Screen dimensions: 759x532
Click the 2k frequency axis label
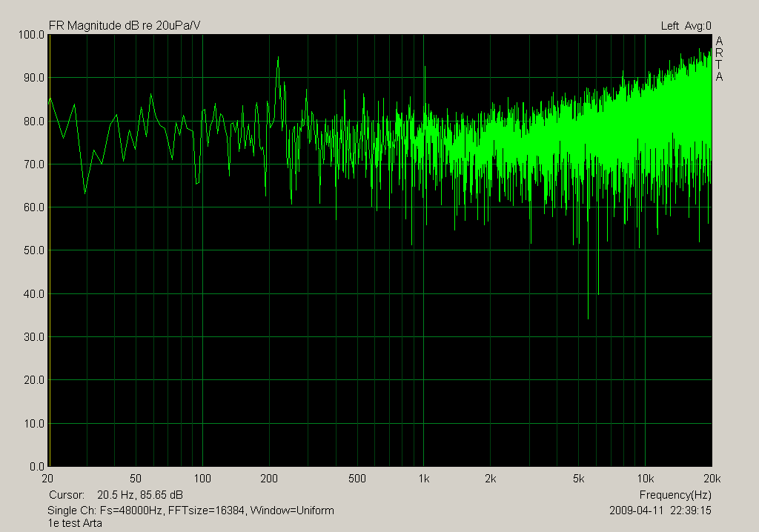click(x=491, y=479)
